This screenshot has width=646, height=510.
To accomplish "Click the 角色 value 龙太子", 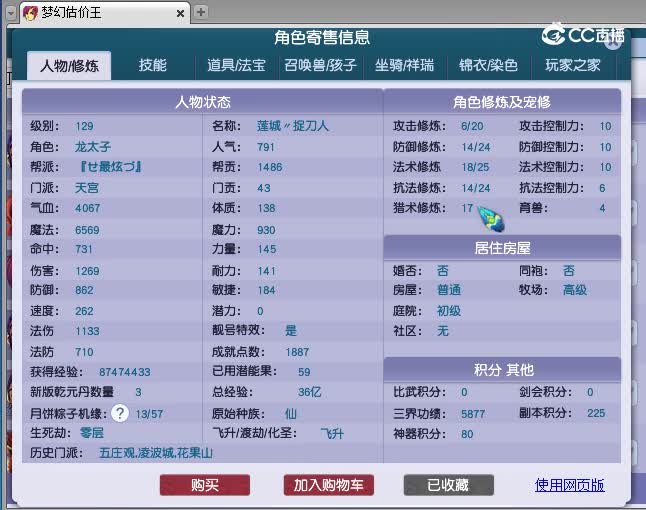I will pyautogui.click(x=93, y=147).
